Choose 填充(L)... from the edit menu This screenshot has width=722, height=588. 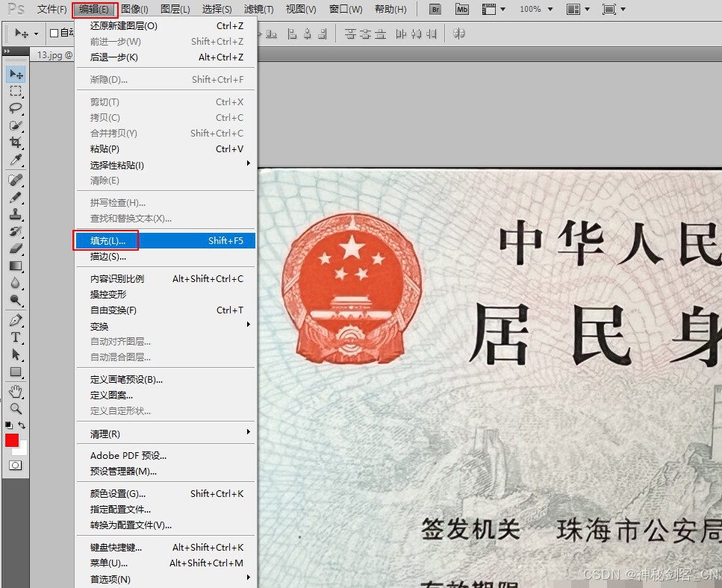166,240
